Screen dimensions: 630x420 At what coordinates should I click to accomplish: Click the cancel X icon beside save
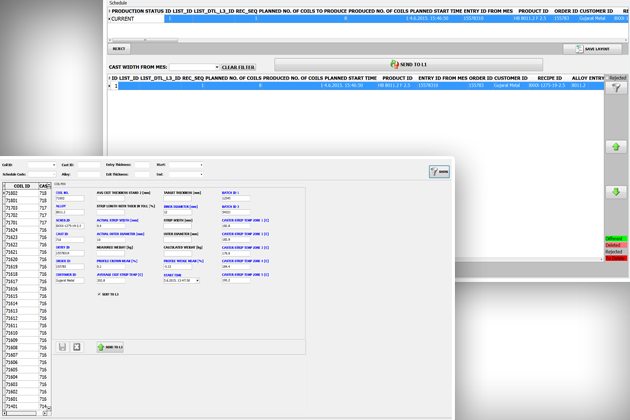coord(77,347)
